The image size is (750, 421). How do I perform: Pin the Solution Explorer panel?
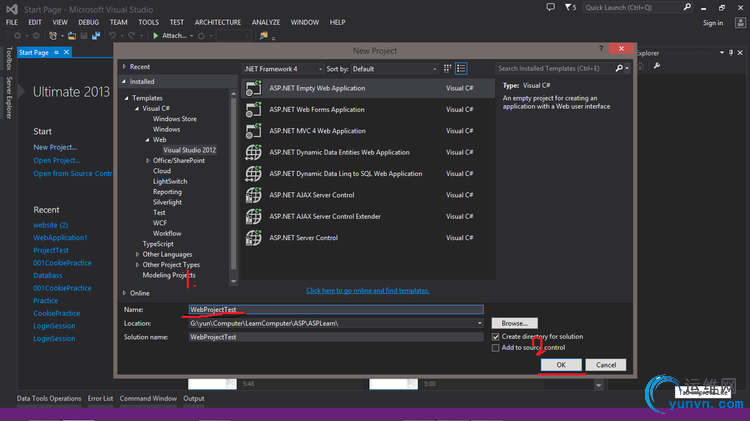(731, 53)
